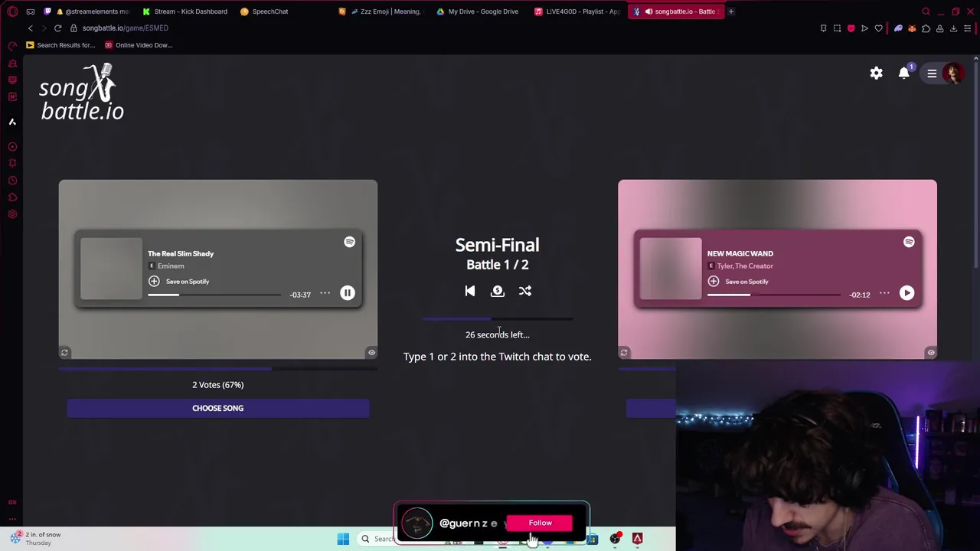This screenshot has width=980, height=551.
Task: Open browser extensions puzzle icon
Action: point(926,28)
